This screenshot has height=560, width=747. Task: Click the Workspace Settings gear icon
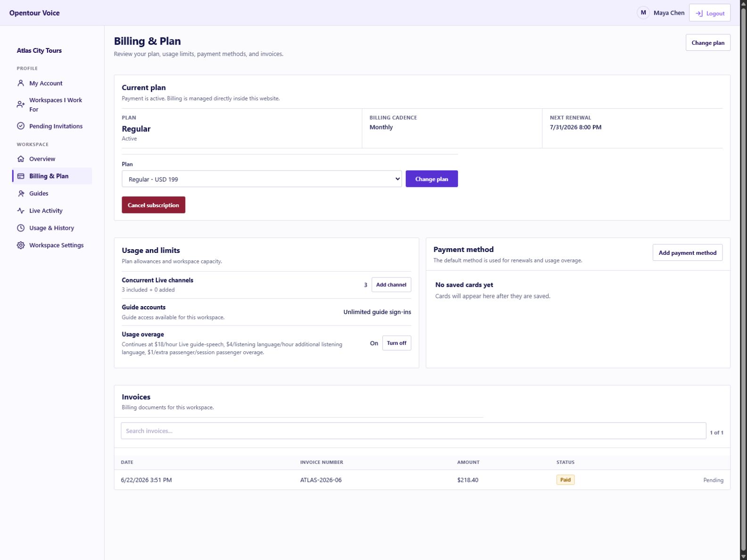[21, 245]
